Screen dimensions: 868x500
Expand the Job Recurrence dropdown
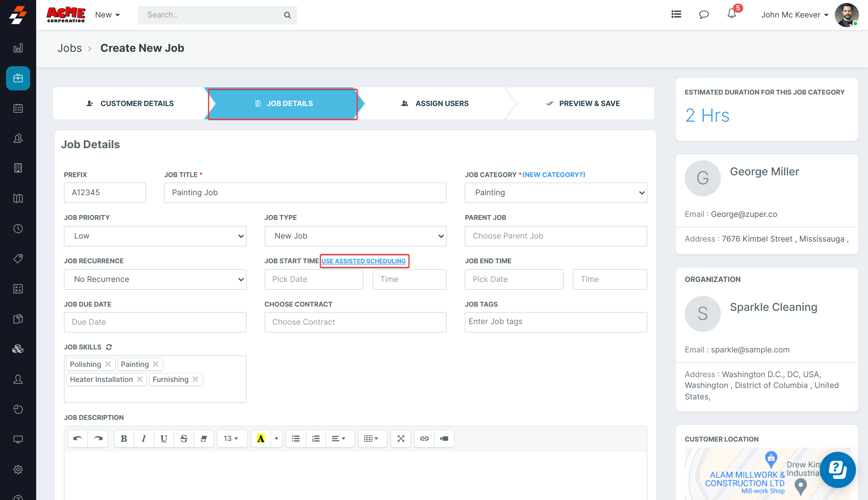(x=155, y=279)
